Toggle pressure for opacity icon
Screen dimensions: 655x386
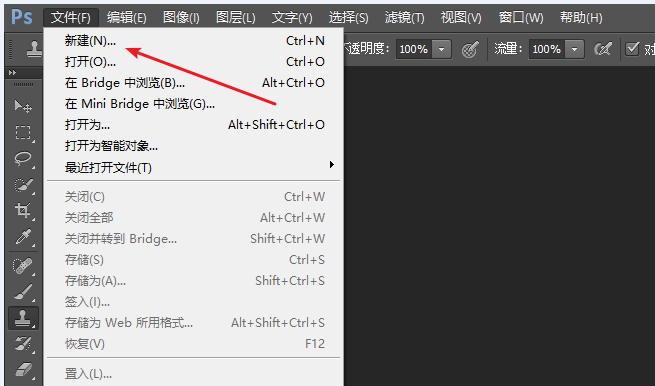tap(470, 49)
